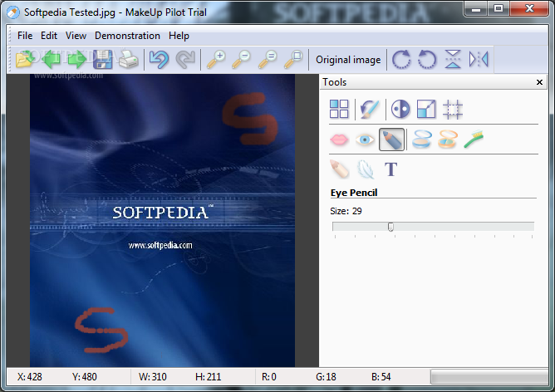
Task: Minimize the MakeUp Pilot window
Action: [x=476, y=9]
